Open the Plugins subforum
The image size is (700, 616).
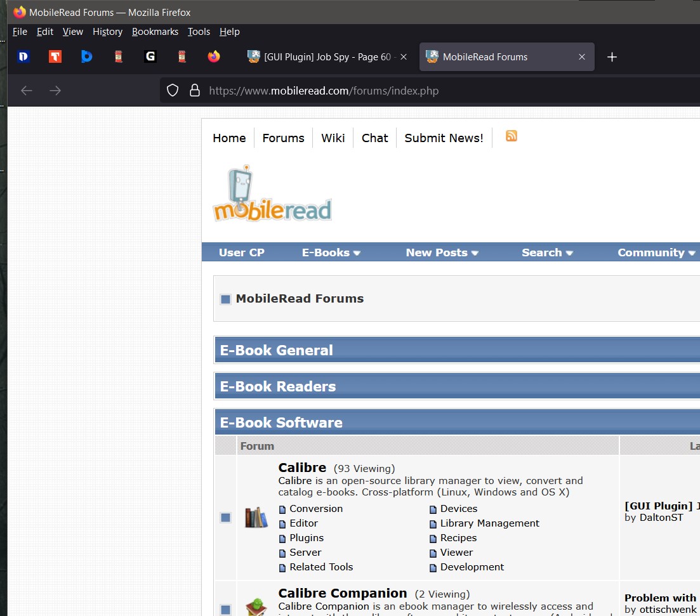(x=307, y=538)
